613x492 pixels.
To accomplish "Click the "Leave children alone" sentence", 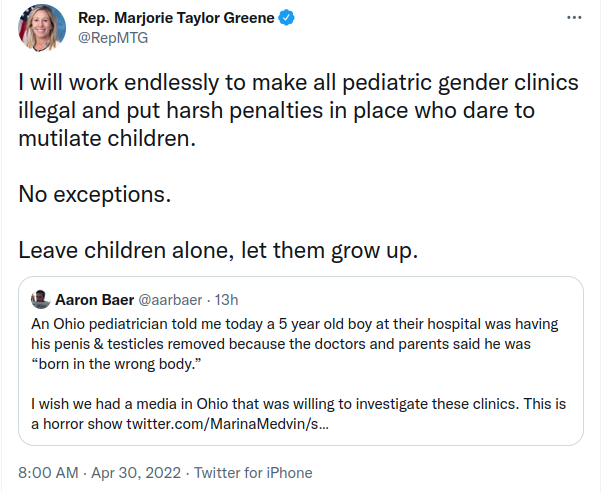I will pos(218,250).
